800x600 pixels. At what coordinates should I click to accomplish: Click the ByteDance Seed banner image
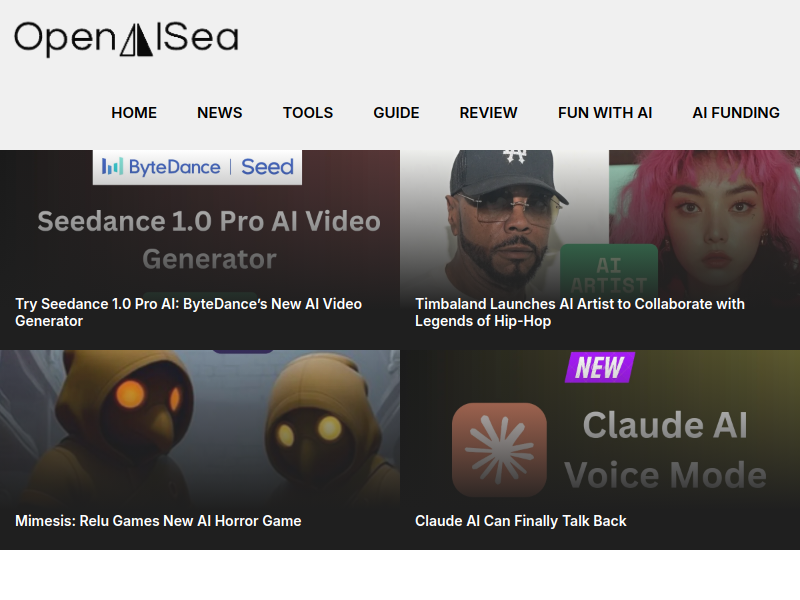point(197,167)
